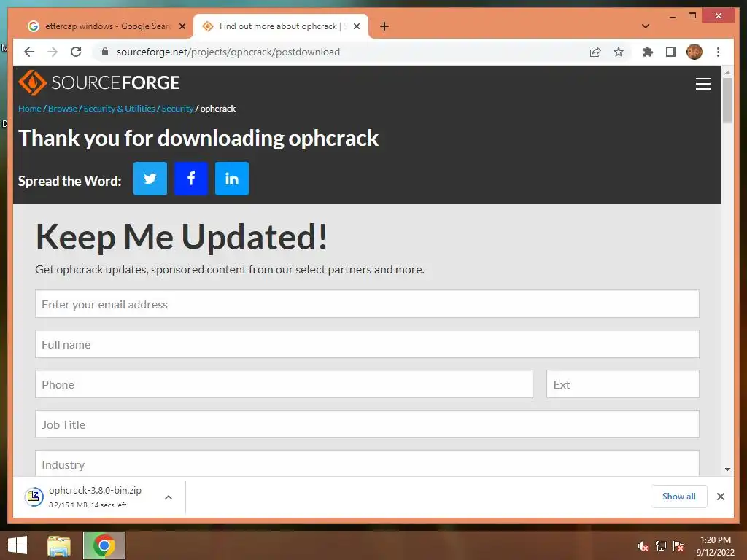Close the downloads bar
Viewport: 747px width, 560px height.
[x=720, y=497]
